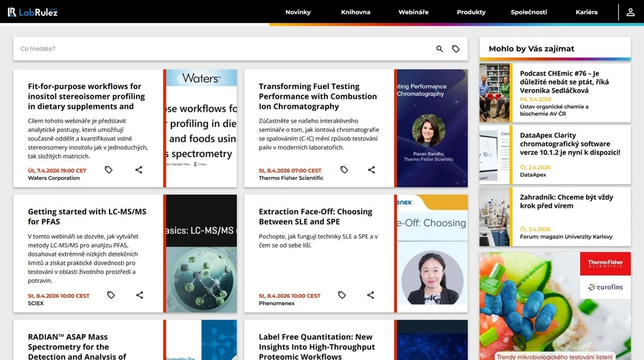Click tag icon on Thermo Fisher Scientific card
This screenshot has height=360, width=644.
coord(344,169)
